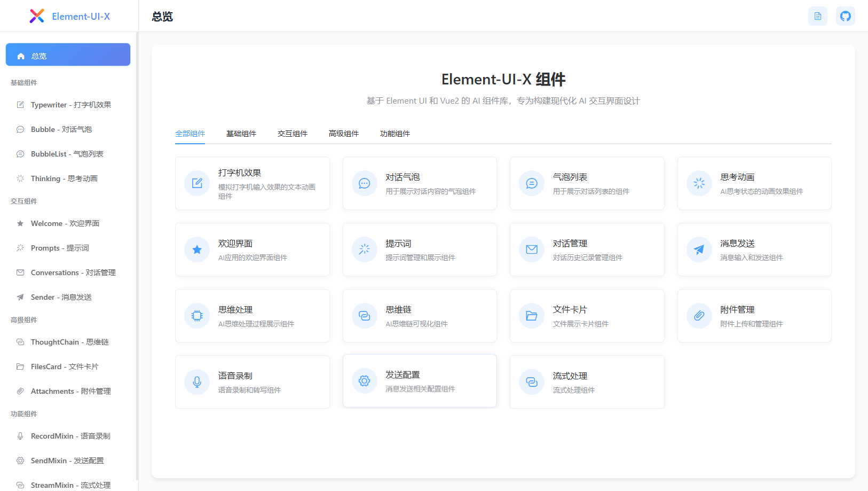Click the 附件管理 card title
Image resolution: width=868 pixels, height=491 pixels.
pos(738,310)
